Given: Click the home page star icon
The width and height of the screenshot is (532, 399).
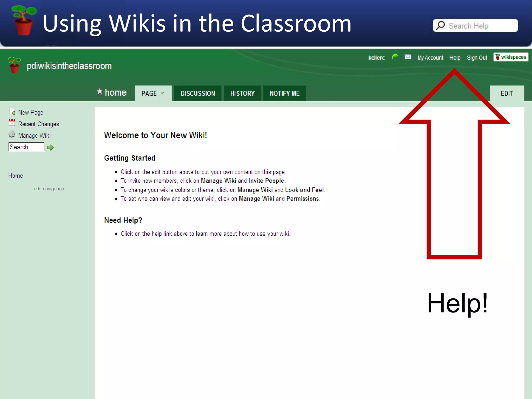Looking at the screenshot, I should 100,91.
